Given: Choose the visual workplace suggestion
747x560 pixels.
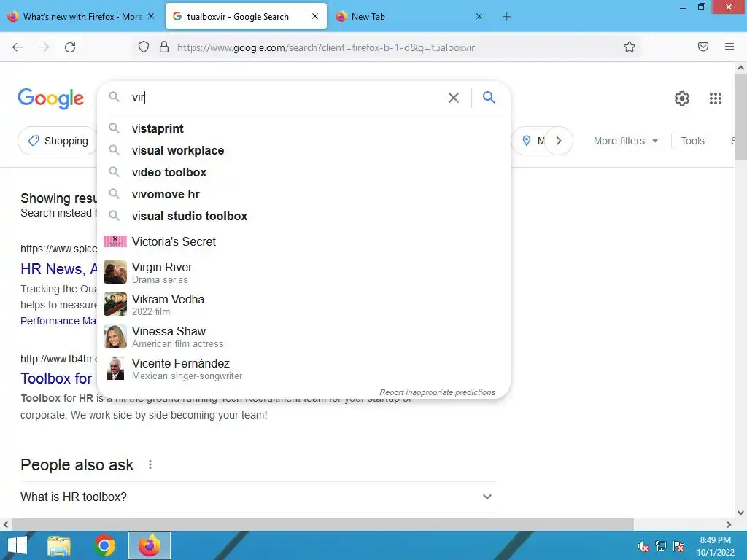Looking at the screenshot, I should point(303,150).
